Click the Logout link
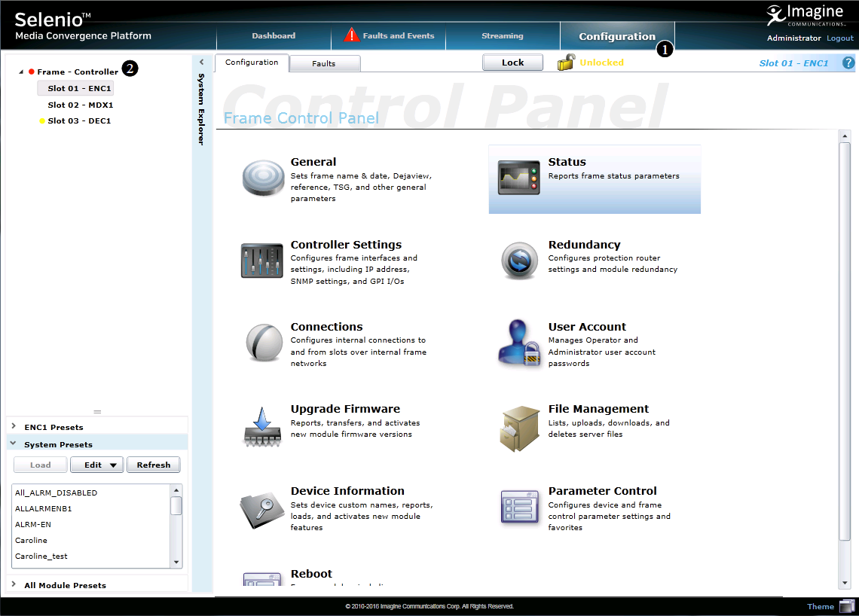Viewport: 859px width, 616px height. 840,38
